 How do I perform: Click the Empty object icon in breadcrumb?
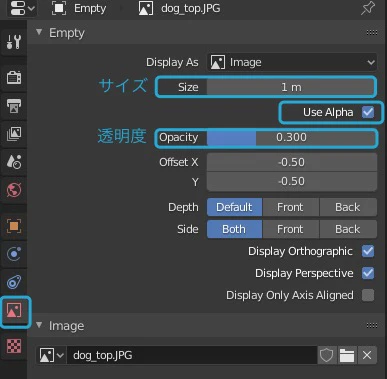click(x=59, y=8)
